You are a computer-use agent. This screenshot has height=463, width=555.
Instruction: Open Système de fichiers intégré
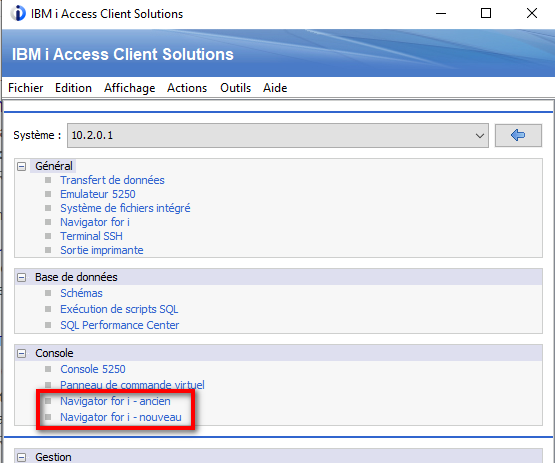click(125, 208)
